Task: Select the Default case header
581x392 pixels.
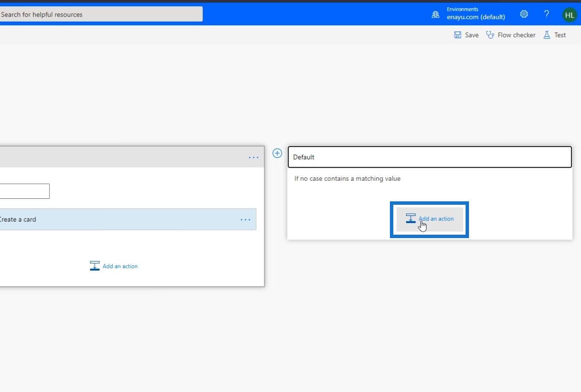Action: click(430, 157)
